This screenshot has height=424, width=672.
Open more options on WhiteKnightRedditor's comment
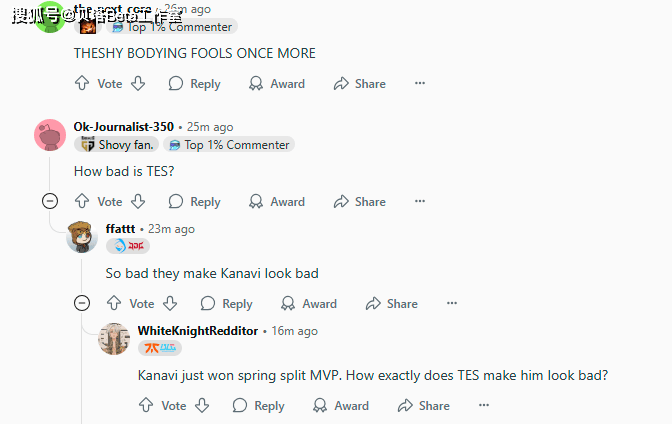click(x=484, y=405)
